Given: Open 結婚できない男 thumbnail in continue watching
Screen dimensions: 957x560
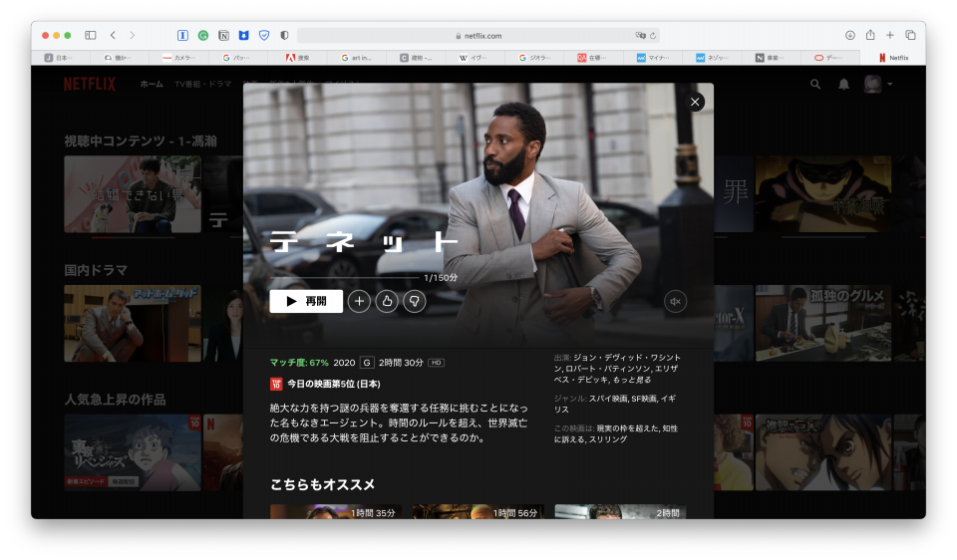Looking at the screenshot, I should [x=133, y=194].
